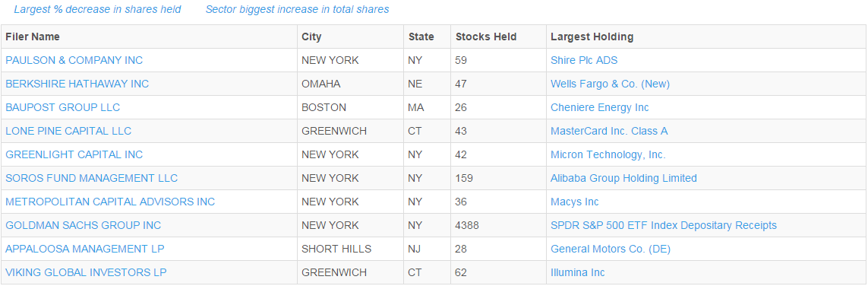Image resolution: width=868 pixels, height=286 pixels.
Task: Click Illumina Inc holding link
Action: click(577, 273)
